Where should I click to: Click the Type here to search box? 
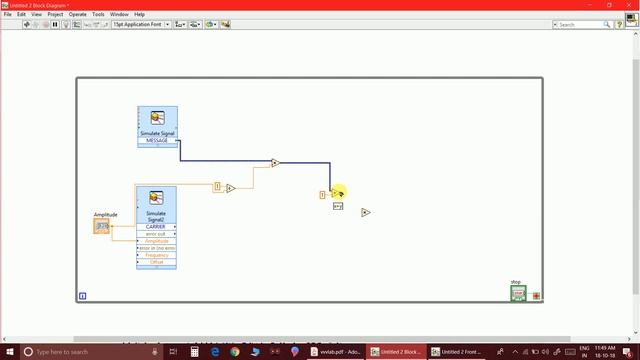point(91,352)
